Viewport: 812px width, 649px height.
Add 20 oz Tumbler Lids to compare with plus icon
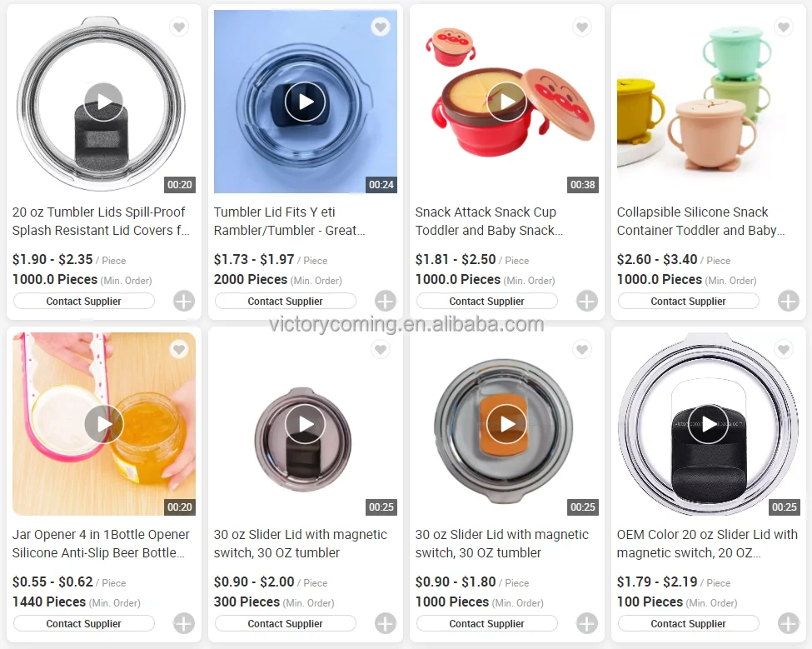[x=184, y=301]
